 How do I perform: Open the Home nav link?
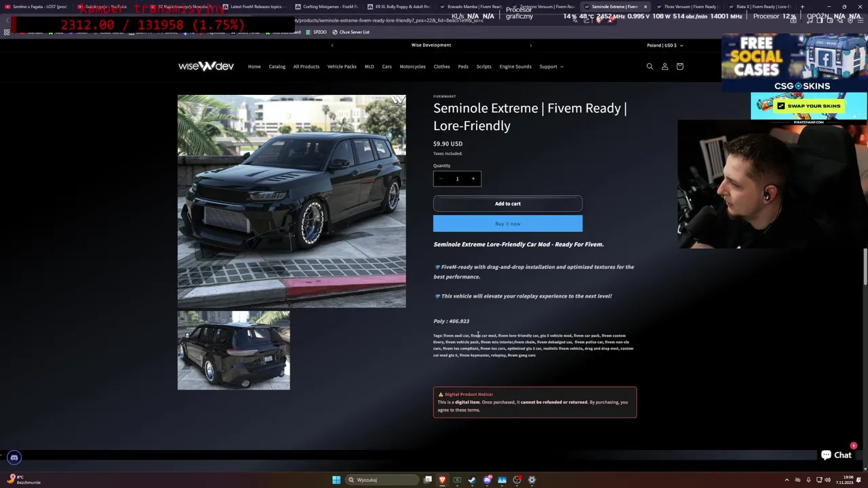pos(254,66)
